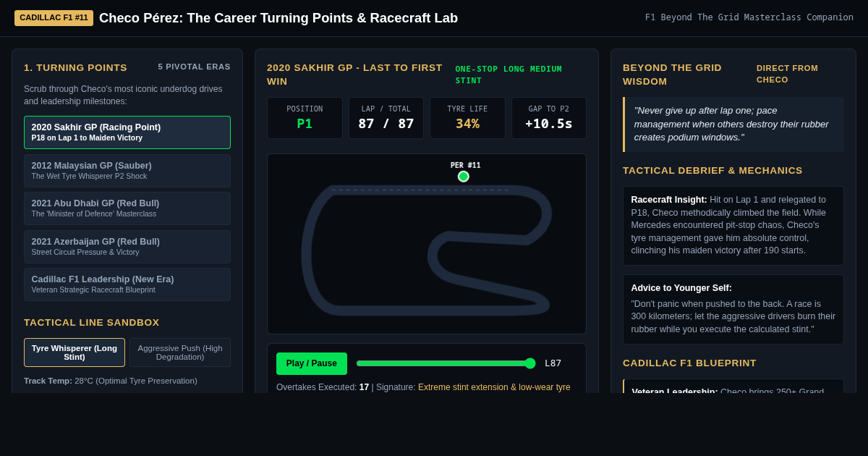Click the Position P1 stat card
The height and width of the screenshot is (456, 868).
pos(305,118)
